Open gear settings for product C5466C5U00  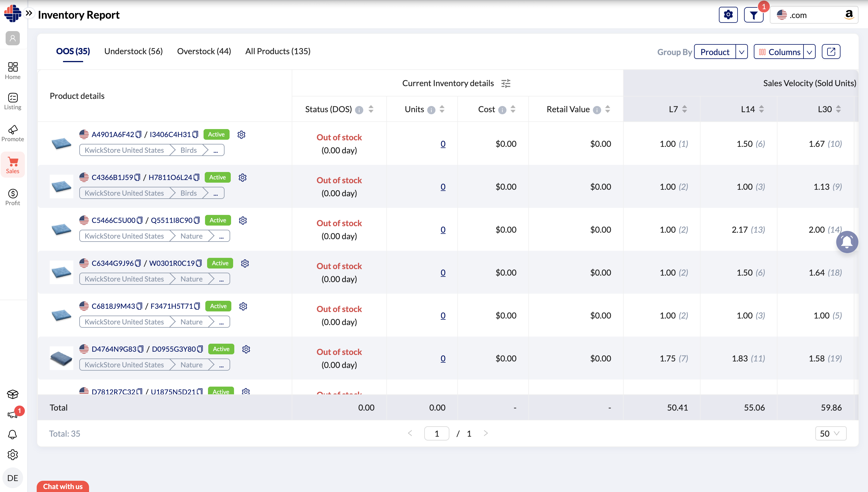point(243,220)
